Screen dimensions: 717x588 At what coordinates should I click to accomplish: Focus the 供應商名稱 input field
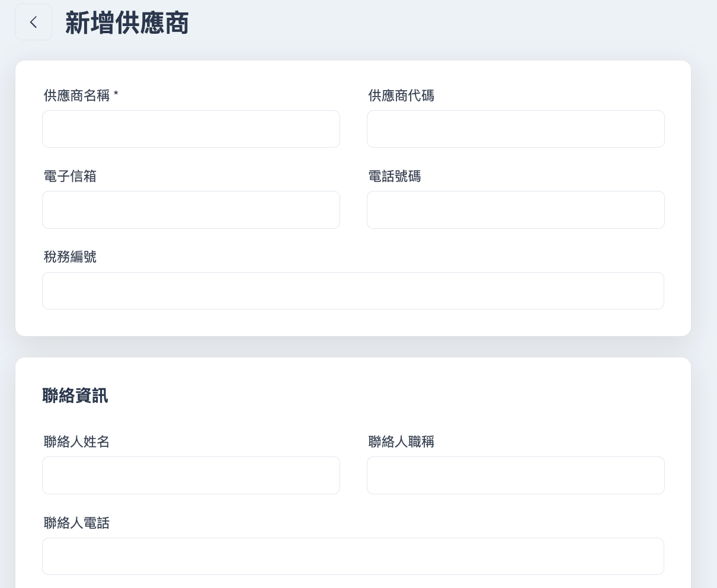pos(191,129)
